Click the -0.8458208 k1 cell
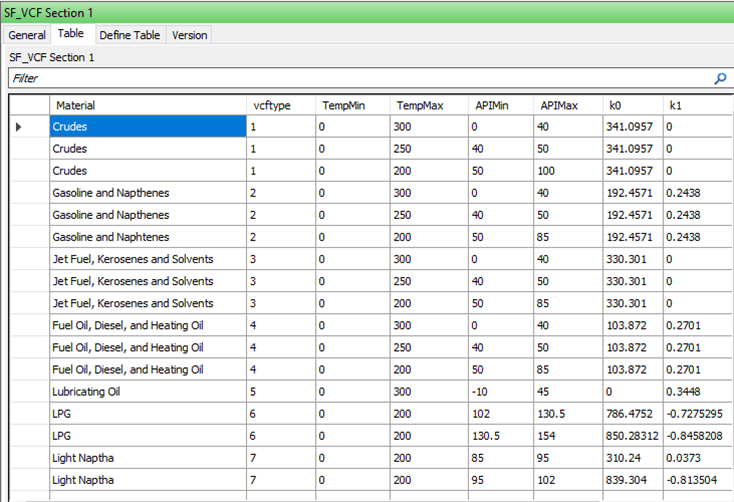Screen dimensions: 734x502 tap(698, 436)
